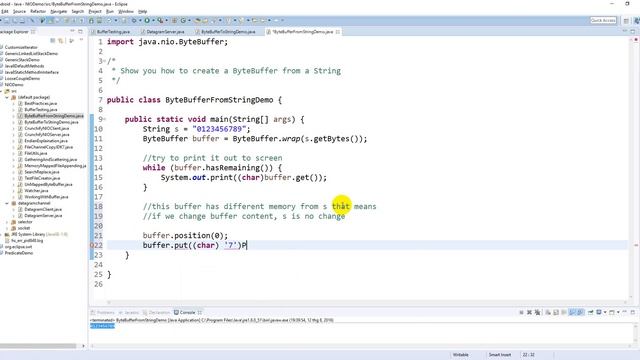Collapse the datagramchannel package node
Viewport: 640px width, 360px height.
point(7,203)
